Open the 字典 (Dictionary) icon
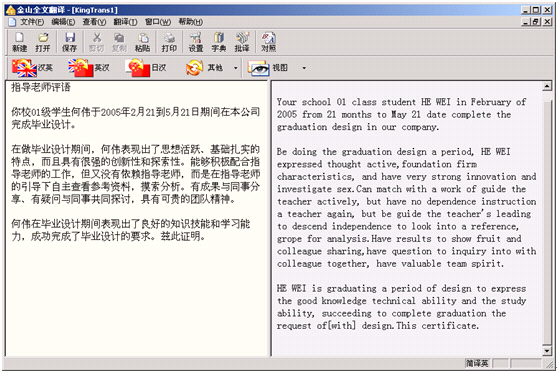Viewport: 557px width, 372px height. pos(219,42)
